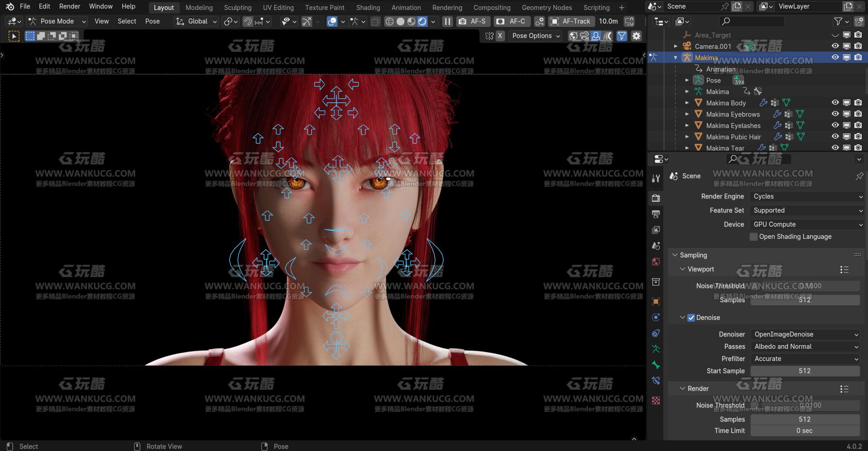Select the Tweak tool in viewport
The height and width of the screenshot is (451, 868).
click(x=14, y=36)
